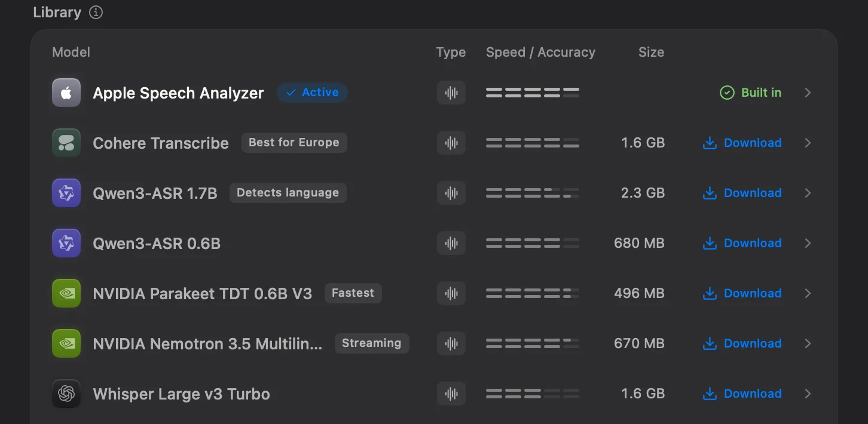Click the 496 MB size value
Screen dimensions: 868x424
pos(639,293)
